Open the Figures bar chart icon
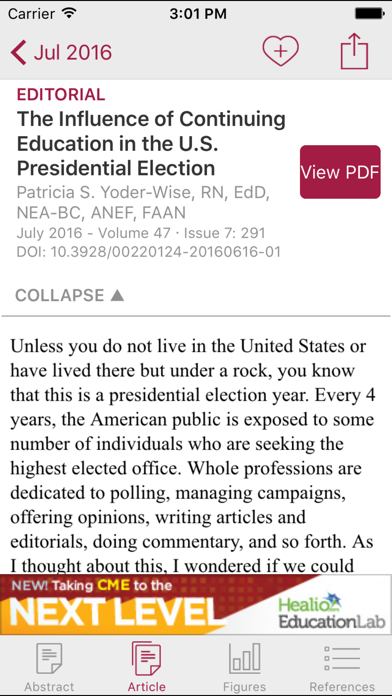This screenshot has height=696, width=392. (245, 659)
